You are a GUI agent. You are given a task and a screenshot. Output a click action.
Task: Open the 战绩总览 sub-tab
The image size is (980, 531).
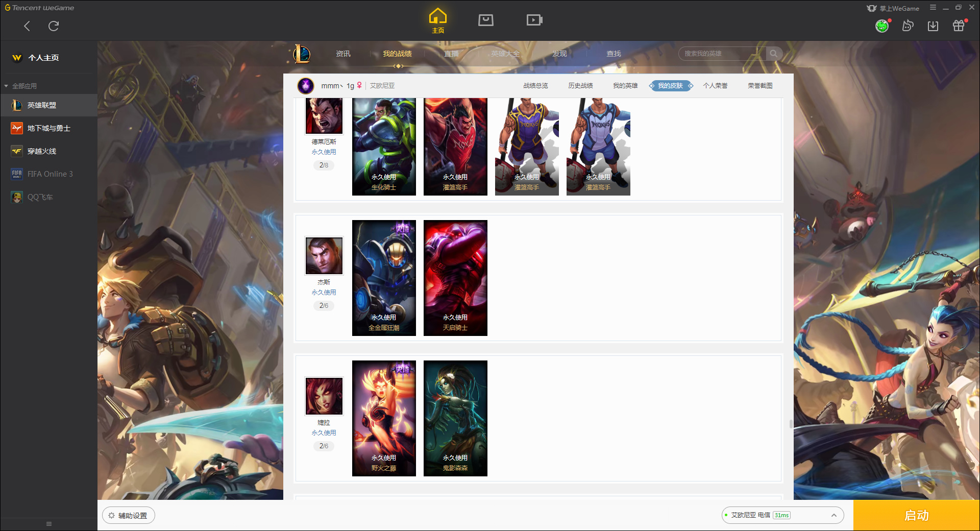pos(535,86)
